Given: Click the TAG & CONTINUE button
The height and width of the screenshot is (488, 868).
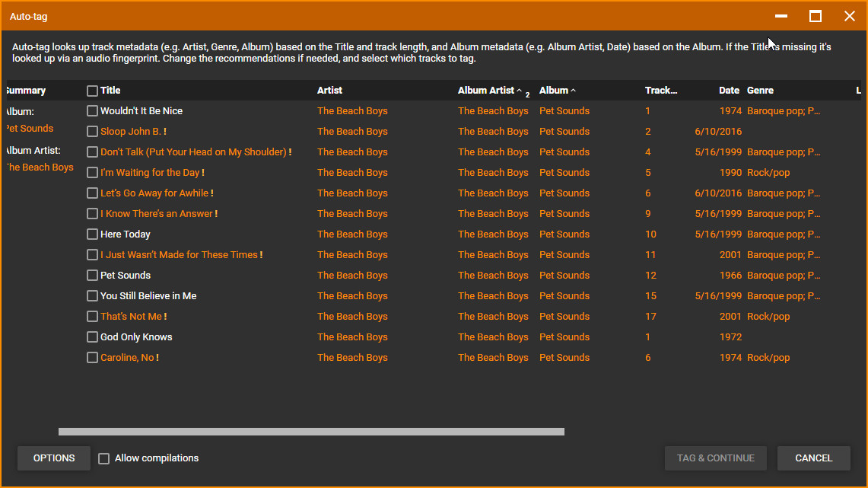Looking at the screenshot, I should tap(715, 458).
